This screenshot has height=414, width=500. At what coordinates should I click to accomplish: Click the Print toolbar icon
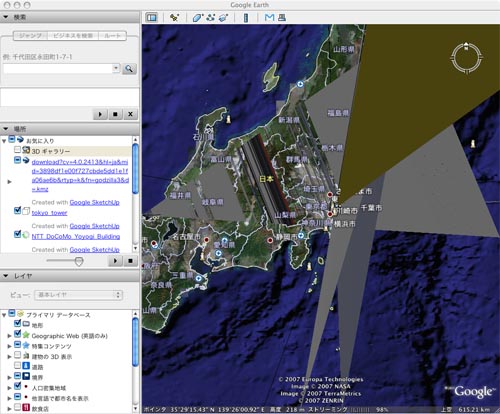coord(282,17)
